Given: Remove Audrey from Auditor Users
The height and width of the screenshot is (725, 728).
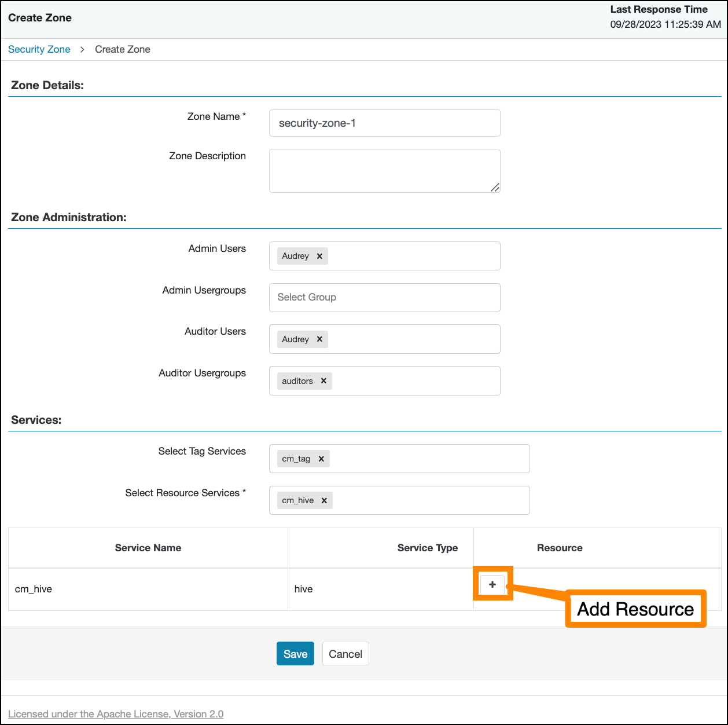Looking at the screenshot, I should (319, 339).
